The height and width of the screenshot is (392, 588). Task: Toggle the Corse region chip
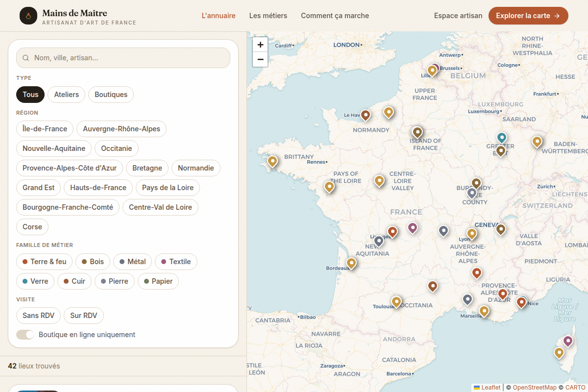pyautogui.click(x=32, y=227)
